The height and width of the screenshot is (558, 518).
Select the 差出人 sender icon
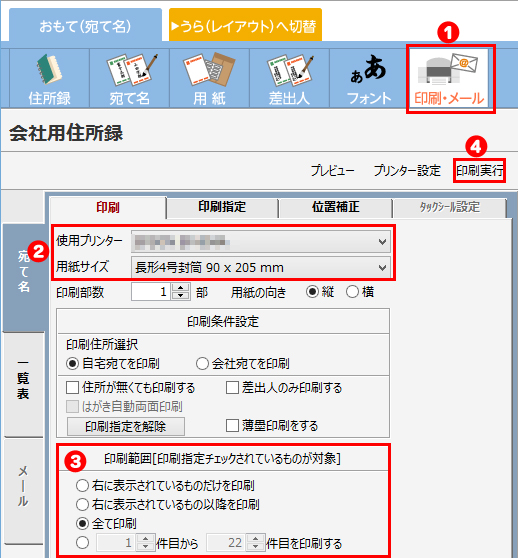[x=289, y=78]
